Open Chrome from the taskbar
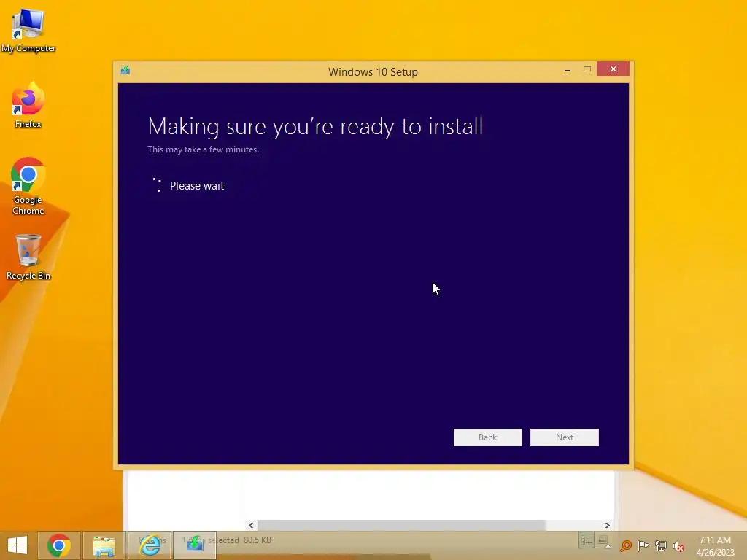This screenshot has width=747, height=560. pyautogui.click(x=58, y=545)
